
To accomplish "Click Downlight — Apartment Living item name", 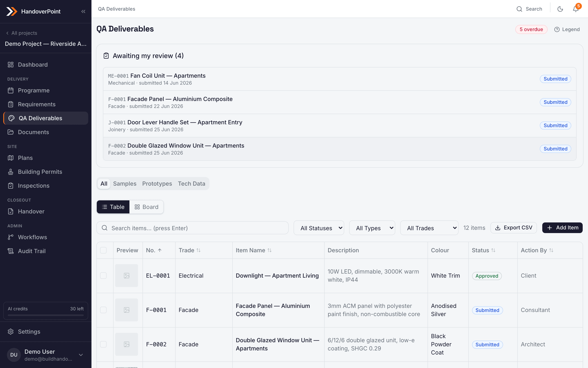I will (277, 276).
